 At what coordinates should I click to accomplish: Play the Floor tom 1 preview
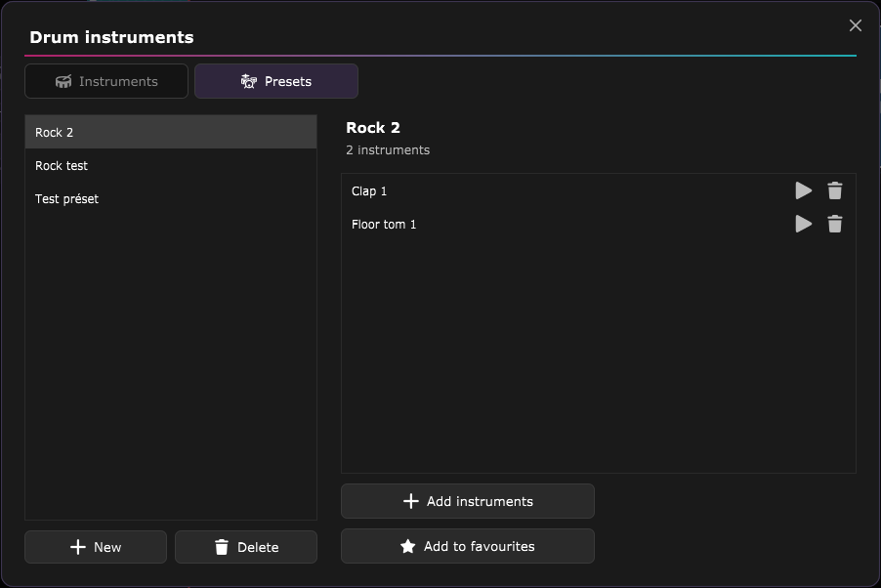(804, 225)
